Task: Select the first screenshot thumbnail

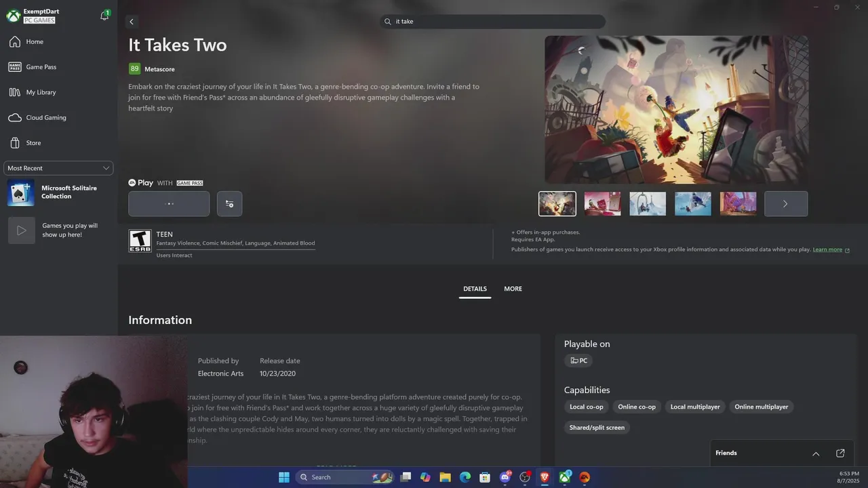Action: (557, 203)
